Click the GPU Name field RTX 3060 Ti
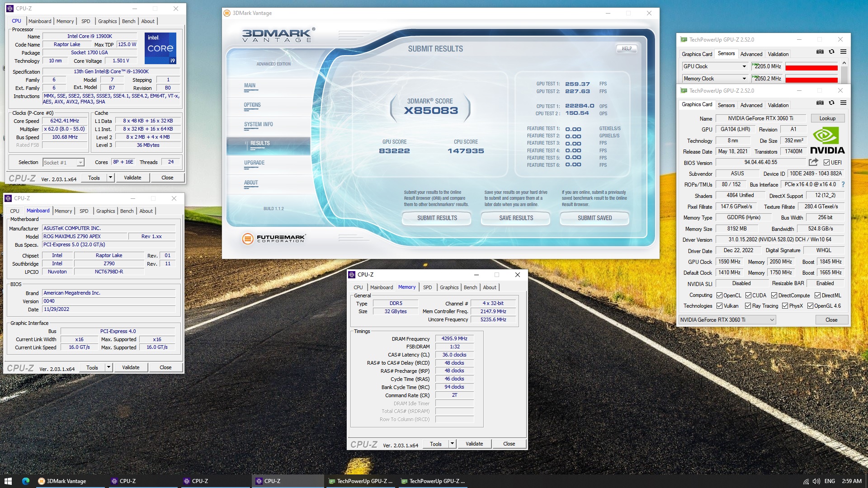The height and width of the screenshot is (488, 868). pyautogui.click(x=760, y=118)
